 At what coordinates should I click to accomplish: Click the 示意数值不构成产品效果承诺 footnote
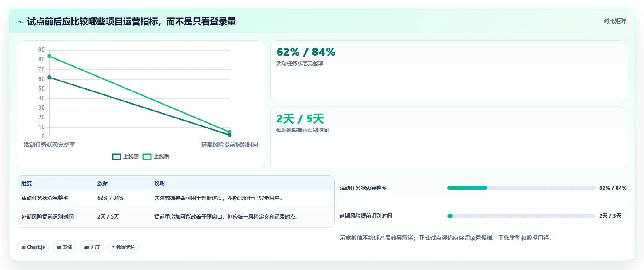[446, 238]
